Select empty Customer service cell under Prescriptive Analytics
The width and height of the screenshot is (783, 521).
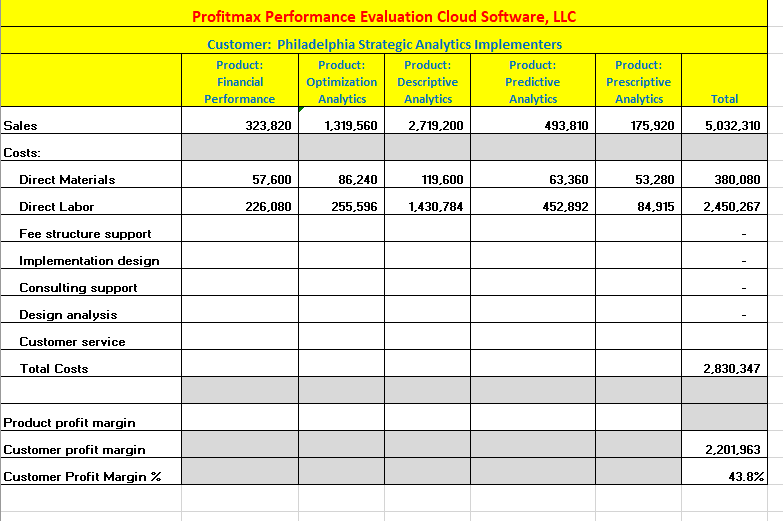638,336
